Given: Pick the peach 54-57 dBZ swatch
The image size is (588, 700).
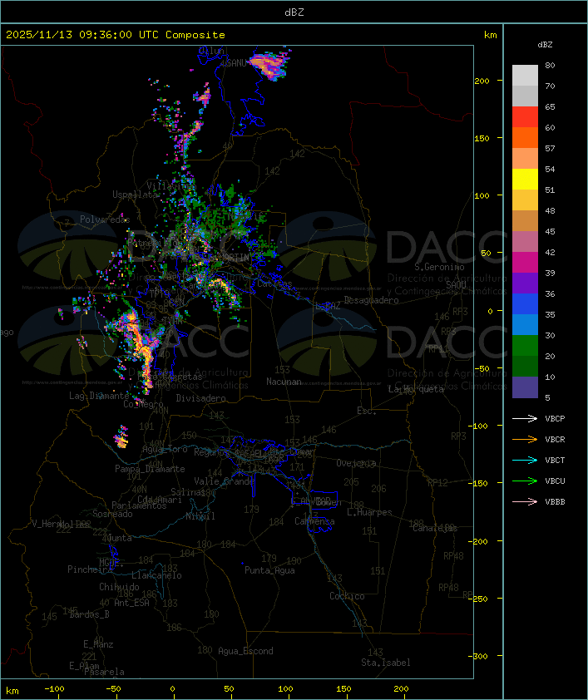Looking at the screenshot, I should [525, 159].
